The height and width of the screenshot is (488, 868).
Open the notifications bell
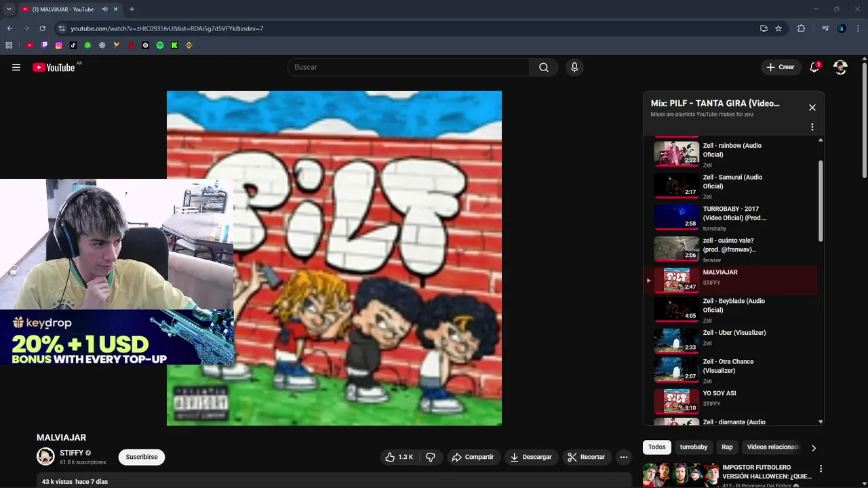pos(814,67)
